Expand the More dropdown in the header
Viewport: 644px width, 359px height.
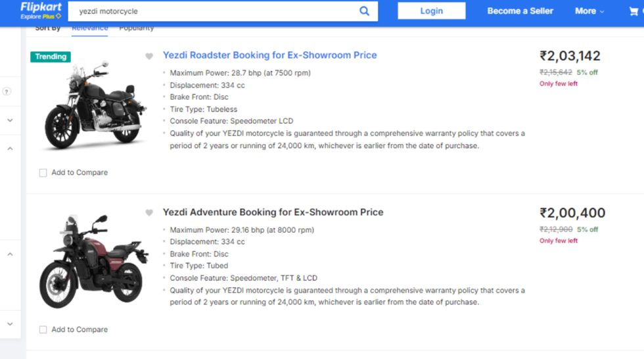pos(589,11)
